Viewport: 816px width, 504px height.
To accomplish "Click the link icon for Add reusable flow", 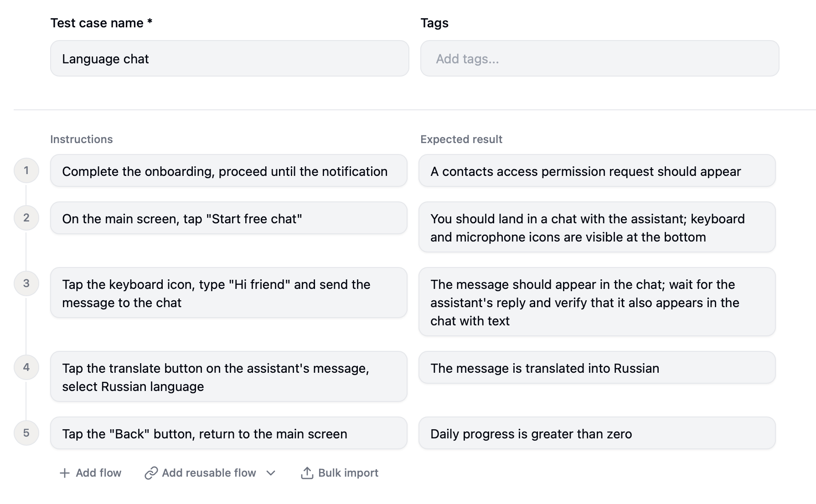I will [151, 473].
